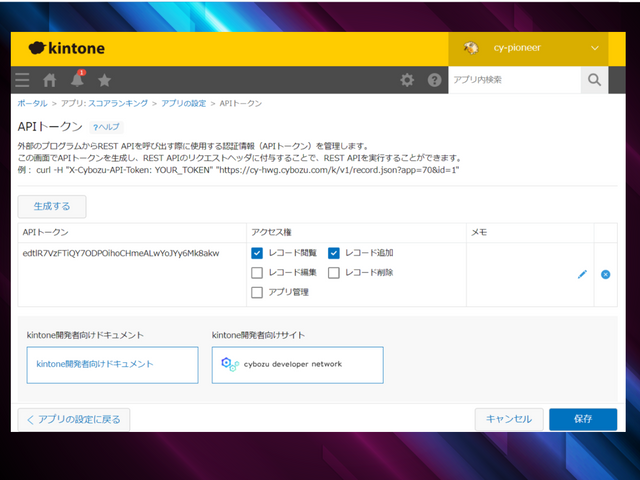Viewport: 640px width, 480px height.
Task: Click the アクセス権 column header
Action: click(x=271, y=233)
